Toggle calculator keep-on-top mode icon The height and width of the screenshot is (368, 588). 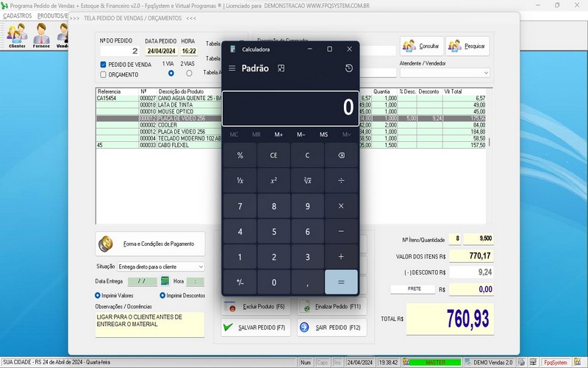tap(281, 68)
